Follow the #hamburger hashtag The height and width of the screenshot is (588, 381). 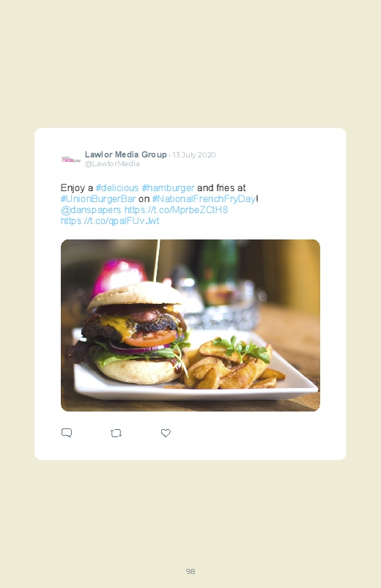click(x=169, y=187)
